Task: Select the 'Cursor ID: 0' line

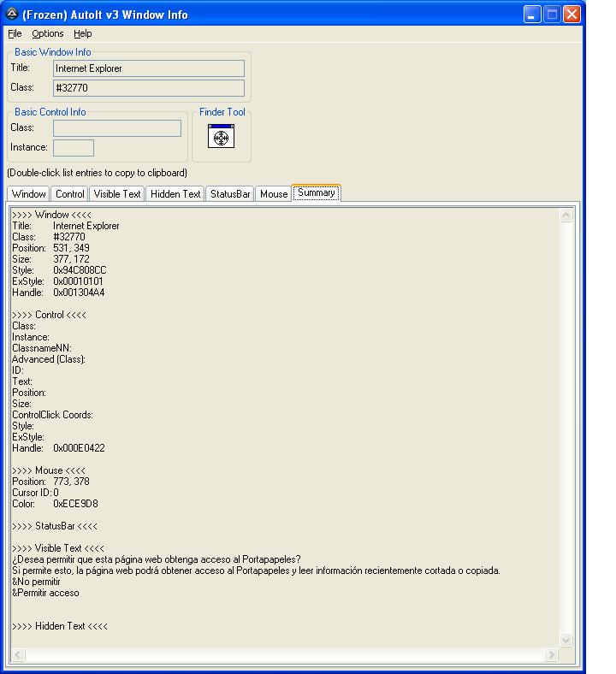Action: click(x=35, y=493)
